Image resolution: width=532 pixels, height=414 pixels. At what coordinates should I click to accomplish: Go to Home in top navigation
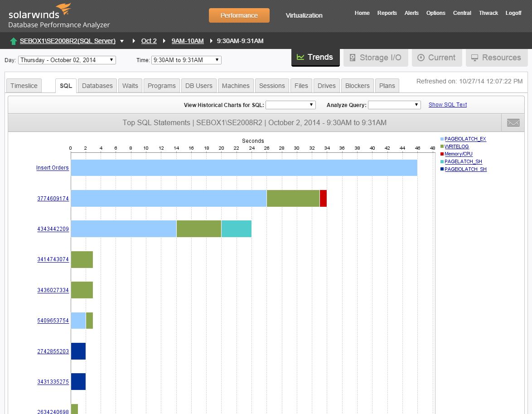[362, 13]
